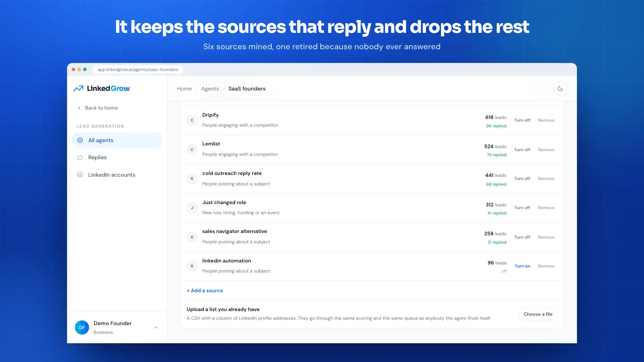Click the Demo Founder name
Image resolution: width=644 pixels, height=362 pixels.
click(112, 323)
